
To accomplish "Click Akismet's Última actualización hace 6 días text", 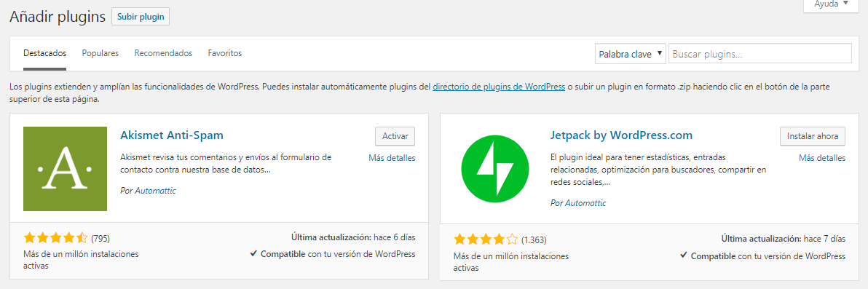I will (353, 237).
